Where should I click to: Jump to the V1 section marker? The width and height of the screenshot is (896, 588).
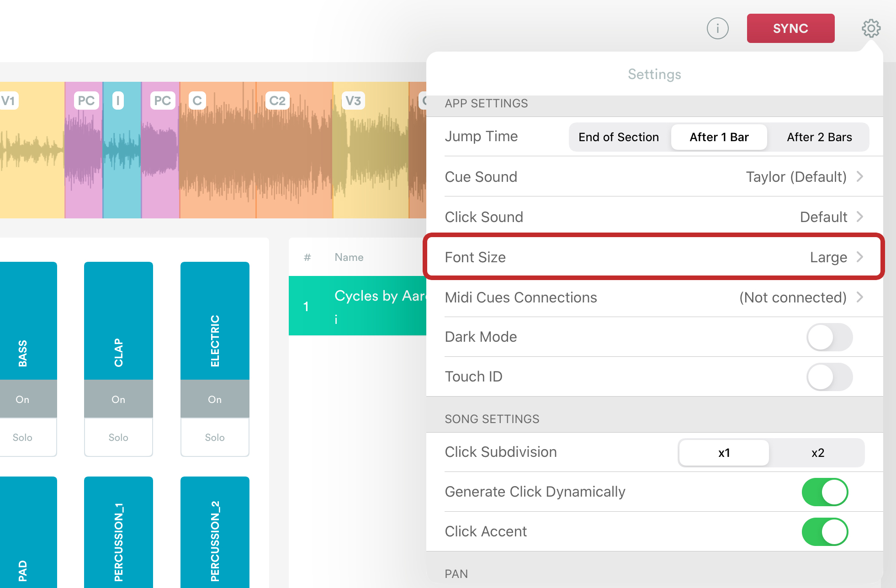coord(10,101)
